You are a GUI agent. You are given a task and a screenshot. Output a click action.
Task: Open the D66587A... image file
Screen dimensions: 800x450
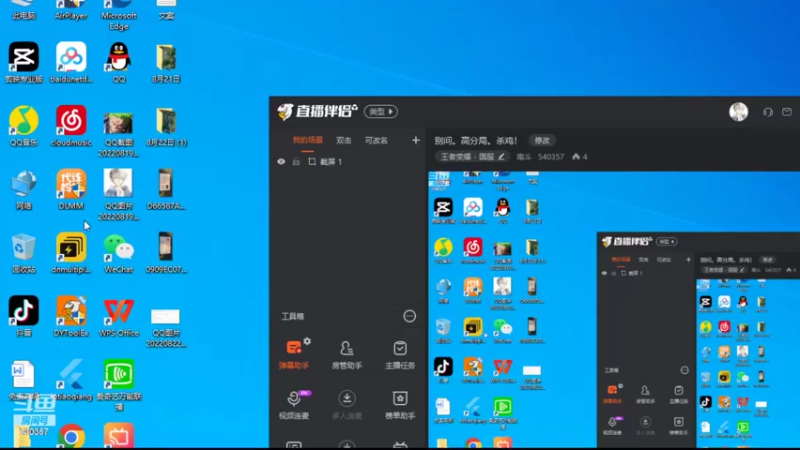pos(166,189)
